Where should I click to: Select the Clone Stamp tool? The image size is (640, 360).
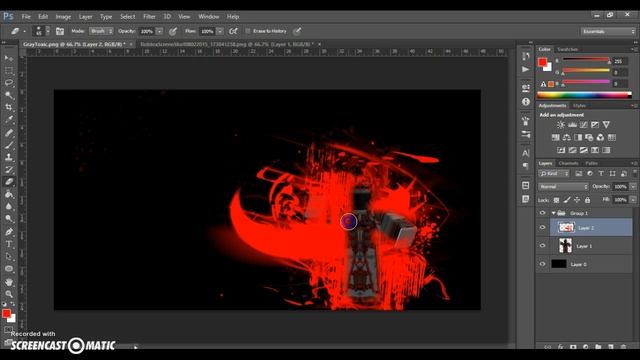click(9, 157)
